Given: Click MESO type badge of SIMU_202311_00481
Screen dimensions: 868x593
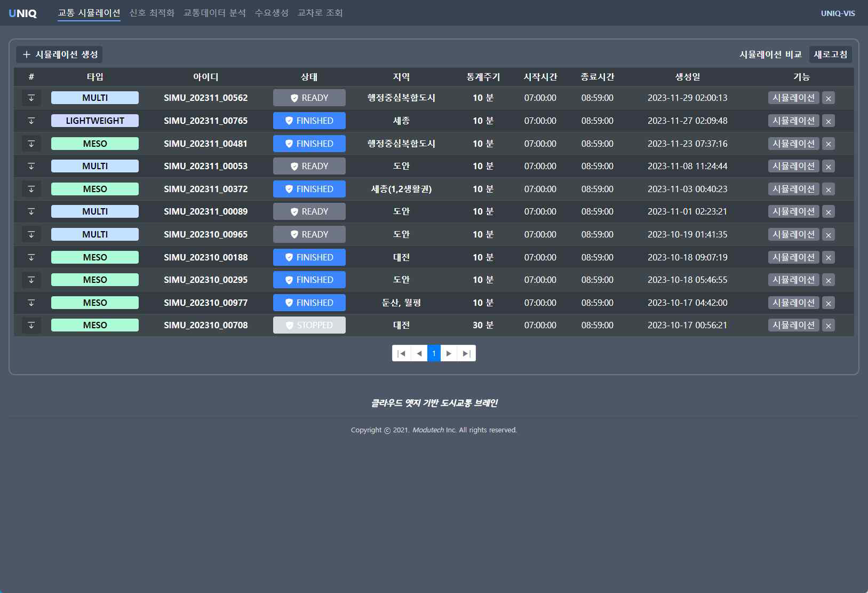Looking at the screenshot, I should coord(95,144).
